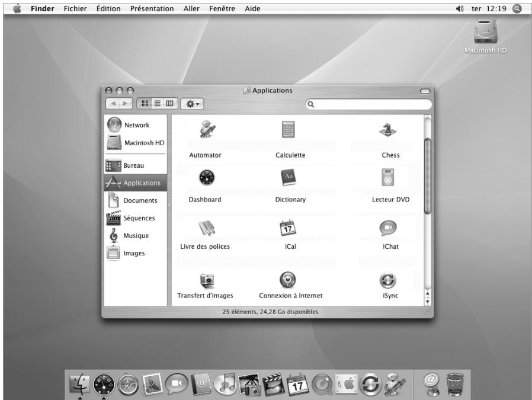The image size is (532, 400).
Task: Click the scroll down arrow
Action: [x=428, y=302]
